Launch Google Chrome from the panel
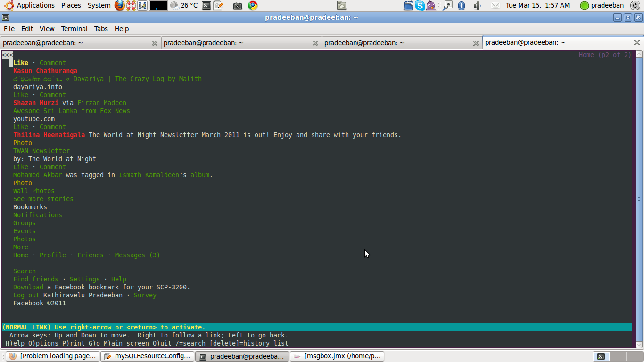 (253, 6)
